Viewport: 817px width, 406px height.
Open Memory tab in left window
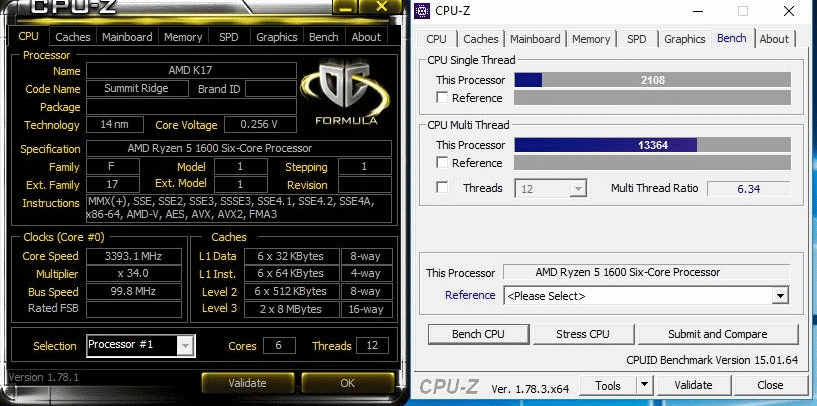(183, 37)
